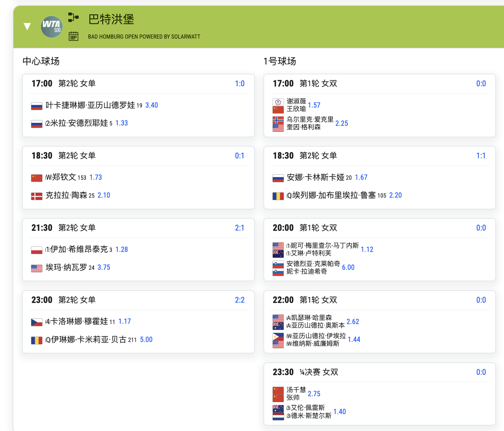The width and height of the screenshot is (504, 431).
Task: Click US flag beside 埃玛·纳瓦罗
Action: (x=37, y=268)
